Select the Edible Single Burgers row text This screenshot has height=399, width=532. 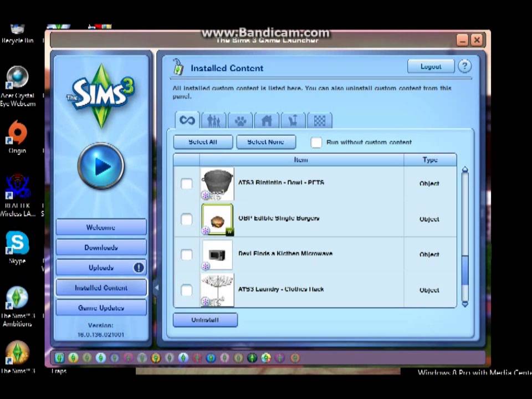(x=279, y=218)
